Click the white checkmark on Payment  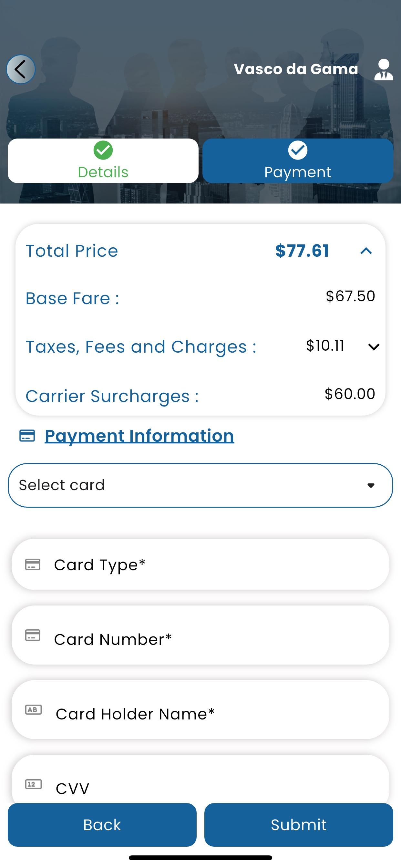(298, 150)
